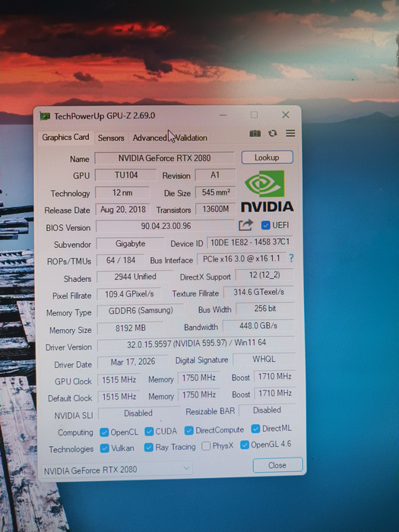Click the BIOS export share icon
Viewport: 399px width, 532px height.
pyautogui.click(x=245, y=225)
